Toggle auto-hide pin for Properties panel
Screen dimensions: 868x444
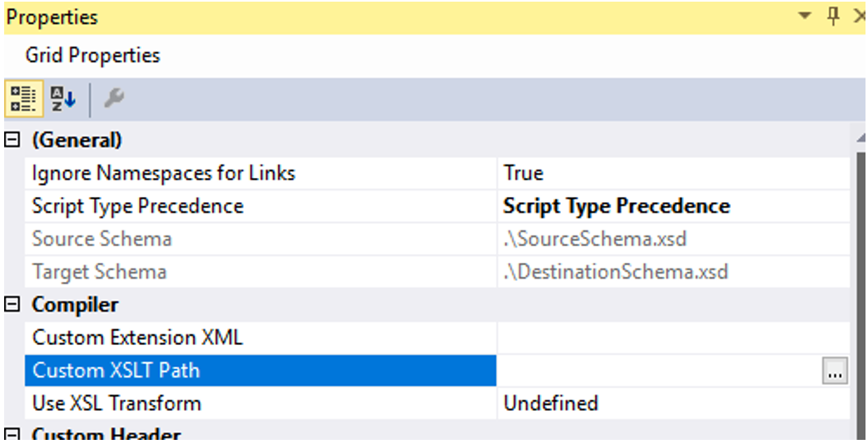tap(833, 17)
